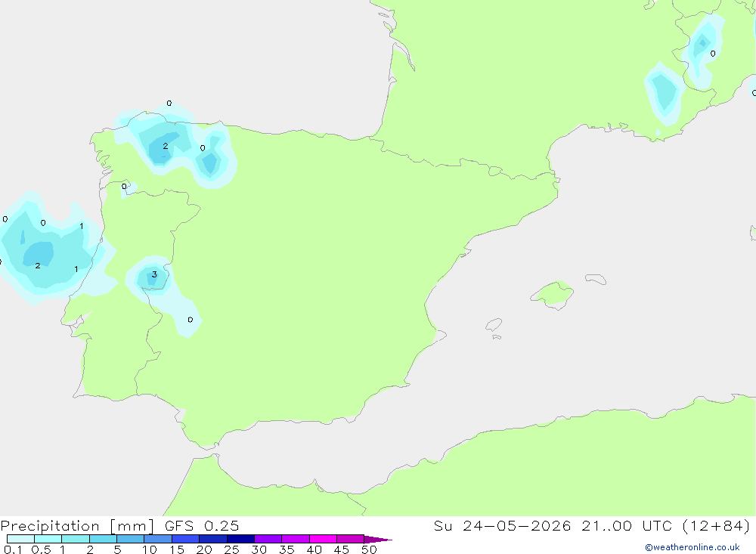Select the 40–45 mm magenta legend swatch

(x=323, y=539)
